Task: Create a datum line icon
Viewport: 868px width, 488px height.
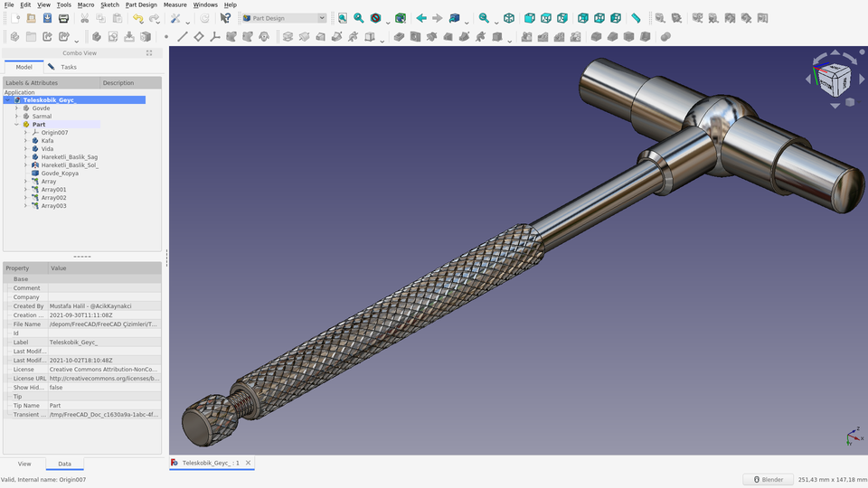Action: 182,37
